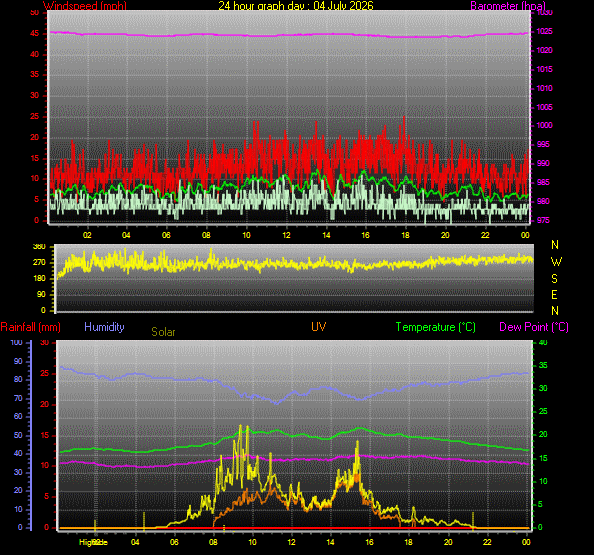The image size is (594, 555).
Task: Click the W compass direction label
Action: 556,262
